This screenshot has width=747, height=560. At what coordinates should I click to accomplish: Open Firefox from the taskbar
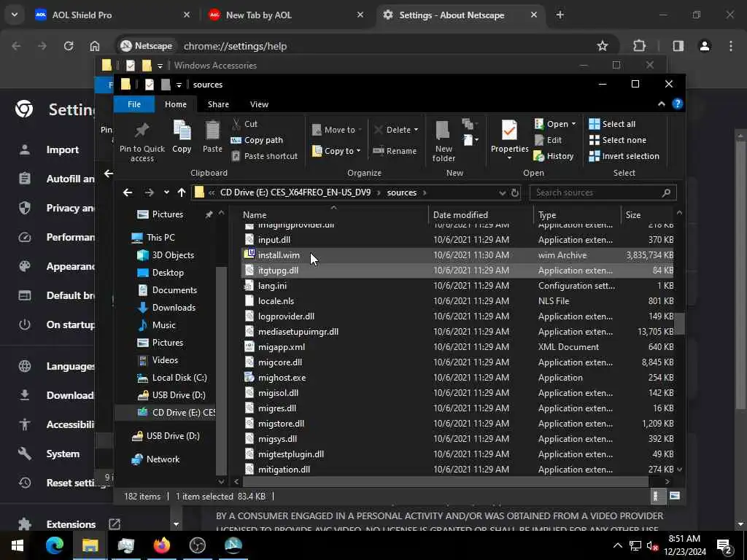pos(161,545)
